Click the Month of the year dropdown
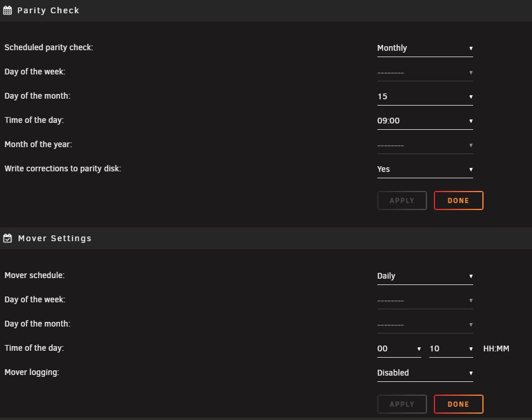The width and height of the screenshot is (532, 420). click(425, 145)
